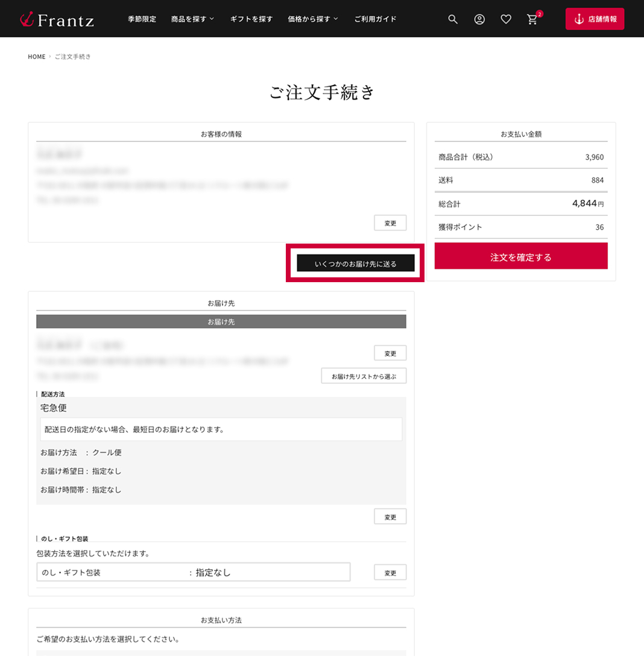Expand the 商品を探す dropdown menu
Viewport: 644px width, 662px height.
click(x=192, y=19)
